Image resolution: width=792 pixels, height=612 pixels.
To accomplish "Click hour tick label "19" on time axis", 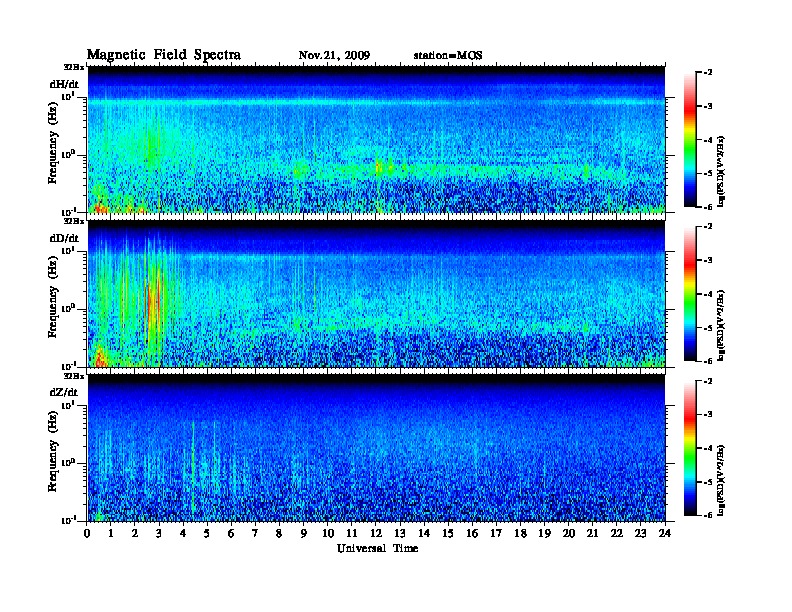I will click(544, 533).
